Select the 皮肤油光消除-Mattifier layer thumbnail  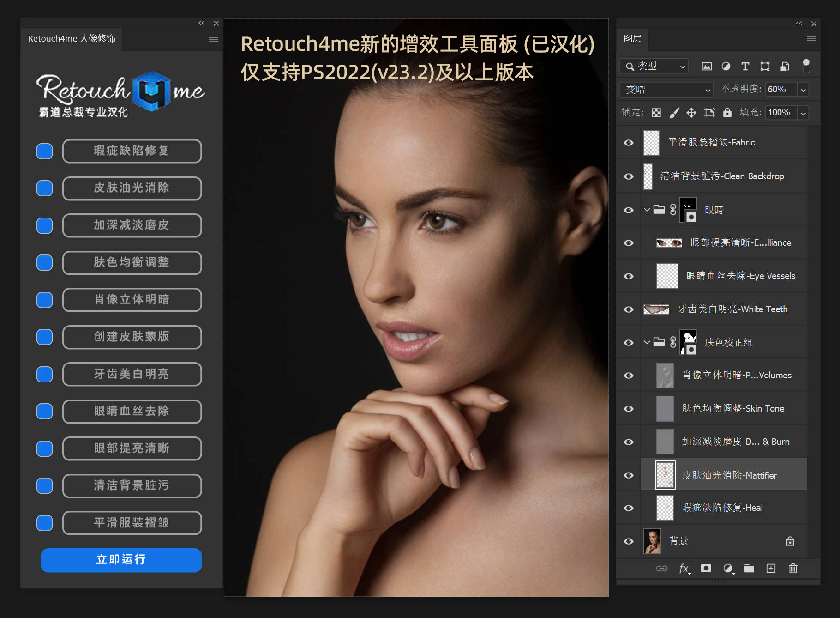666,475
